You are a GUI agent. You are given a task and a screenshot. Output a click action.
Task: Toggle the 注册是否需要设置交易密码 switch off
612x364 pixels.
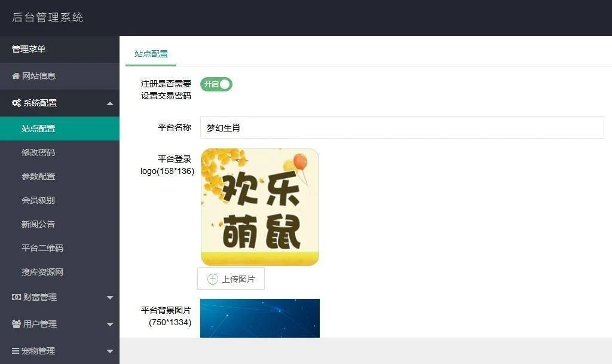216,84
